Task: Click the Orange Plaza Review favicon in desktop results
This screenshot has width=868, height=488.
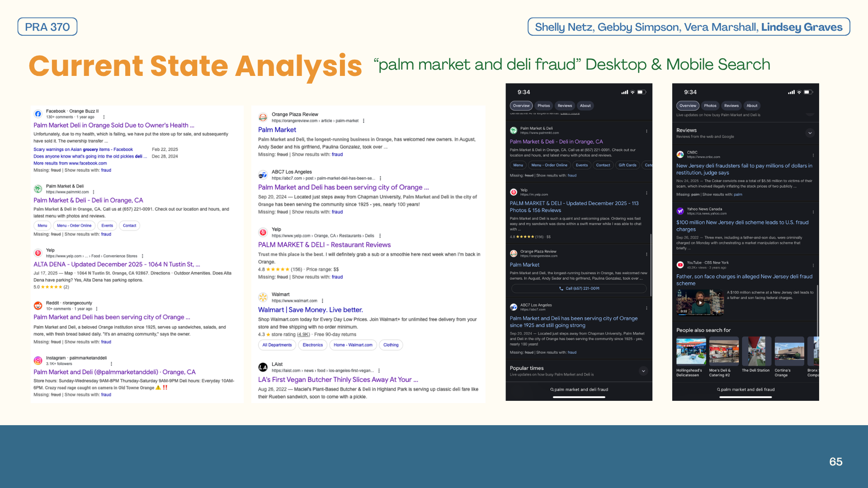Action: click(x=263, y=117)
